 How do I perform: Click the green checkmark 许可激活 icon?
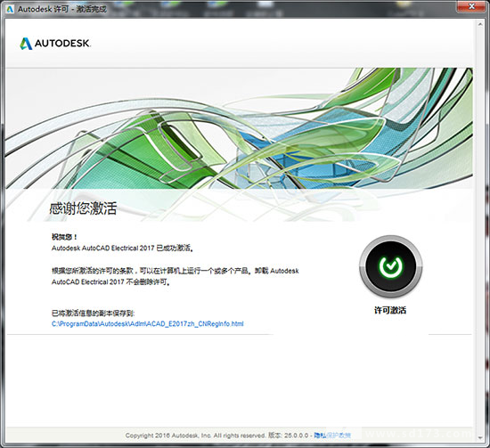[x=390, y=266]
